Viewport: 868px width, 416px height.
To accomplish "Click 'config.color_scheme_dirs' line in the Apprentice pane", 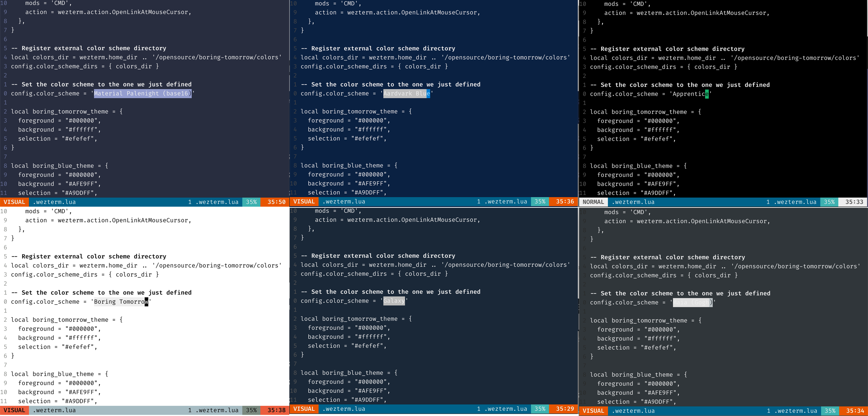I will point(663,67).
